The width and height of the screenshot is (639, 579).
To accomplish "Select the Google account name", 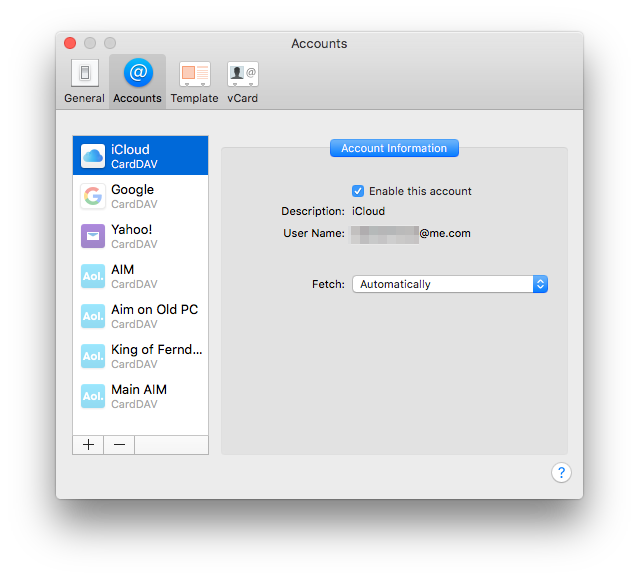I will [132, 189].
